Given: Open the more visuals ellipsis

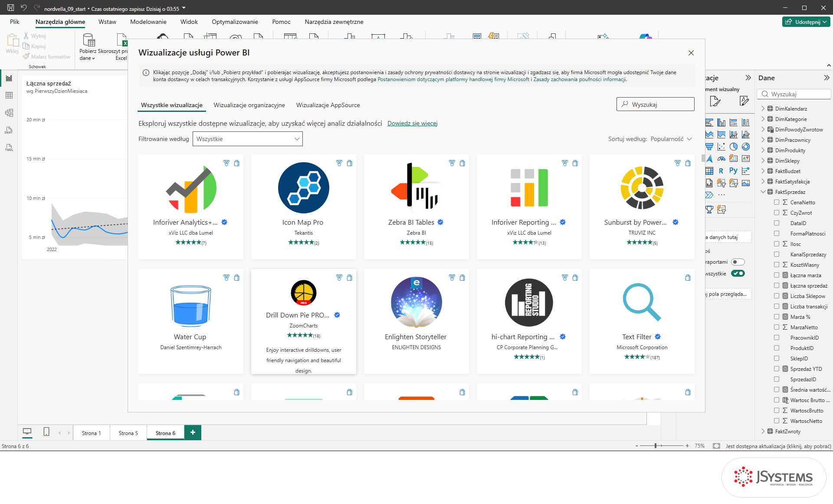Looking at the screenshot, I should coord(721,195).
